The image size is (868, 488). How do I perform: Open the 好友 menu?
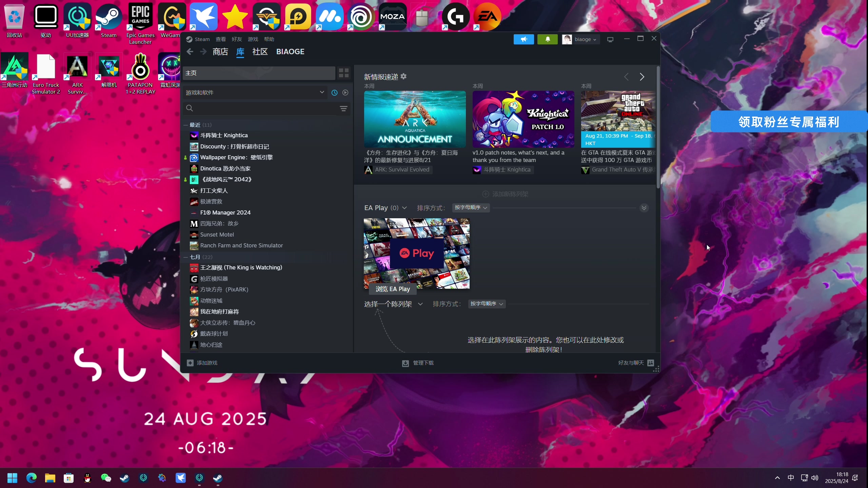tap(237, 39)
